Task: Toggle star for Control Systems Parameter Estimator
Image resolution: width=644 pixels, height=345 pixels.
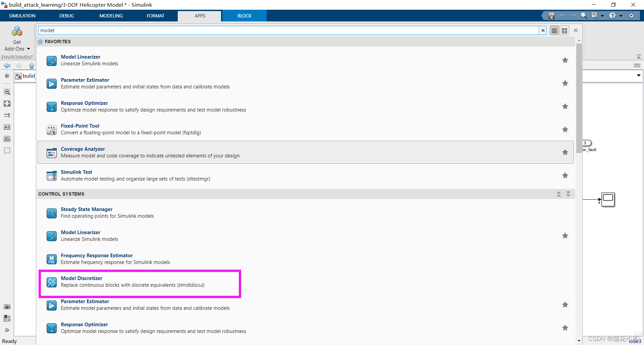Action: [565, 305]
